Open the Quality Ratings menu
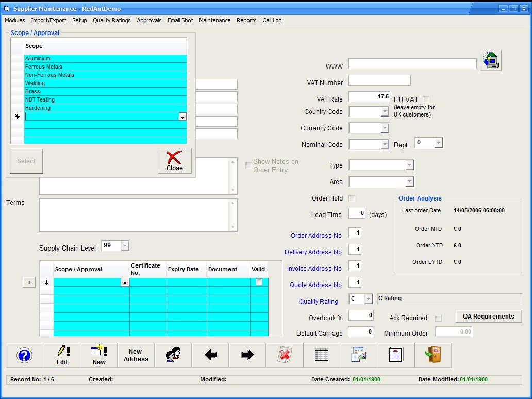Image resolution: width=532 pixels, height=399 pixels. click(111, 20)
